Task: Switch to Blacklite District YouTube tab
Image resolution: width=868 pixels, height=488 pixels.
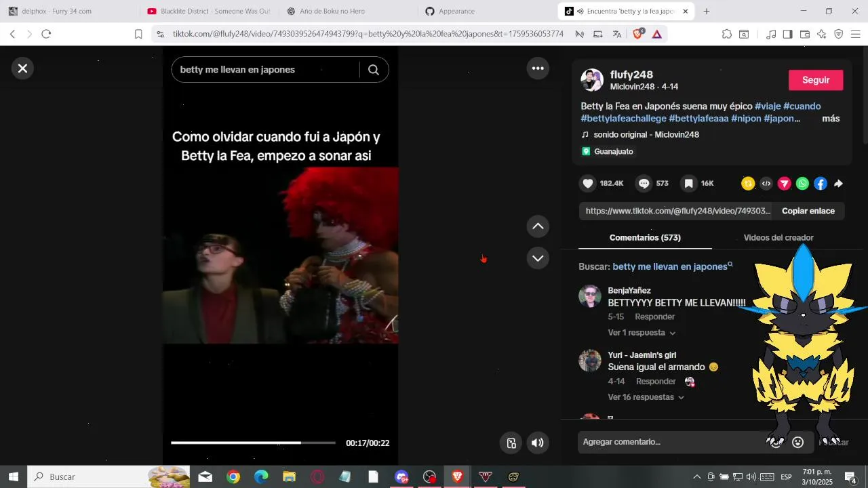Action: point(208,12)
